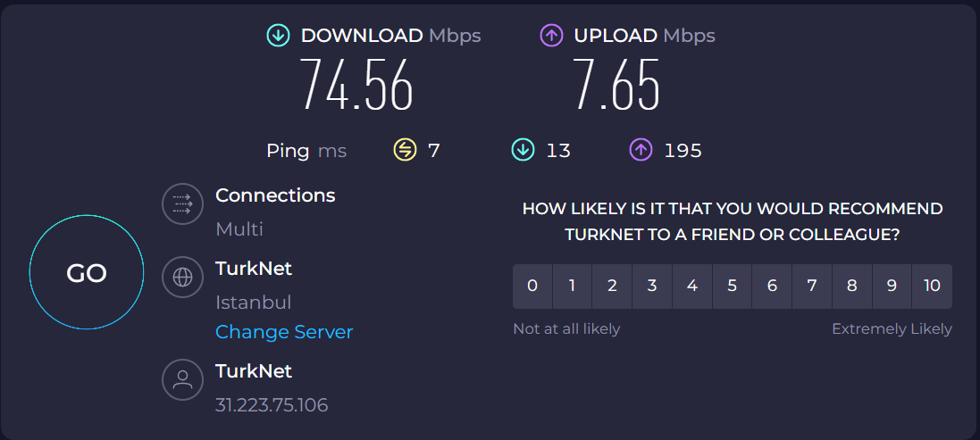
Task: Choose rating 3 for TurkNet
Action: 652,286
